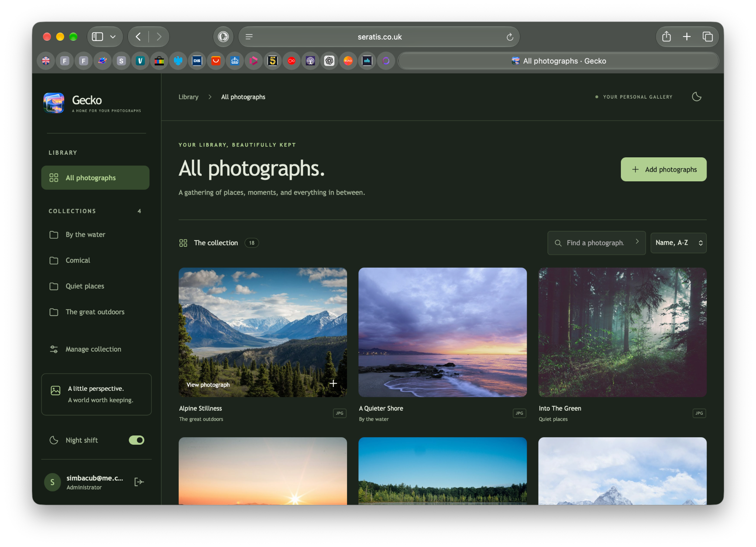This screenshot has height=547, width=756.
Task: Expand the sidebar options chevron in Safari toolbar
Action: [113, 37]
